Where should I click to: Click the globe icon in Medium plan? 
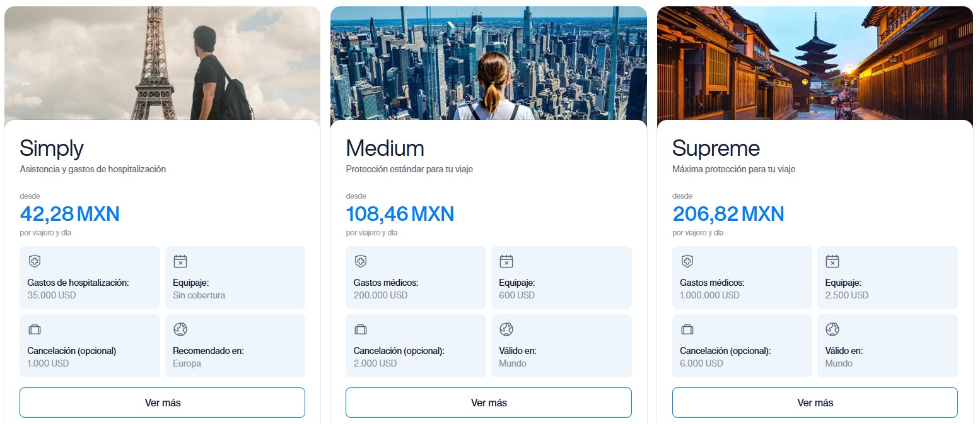pos(506,329)
